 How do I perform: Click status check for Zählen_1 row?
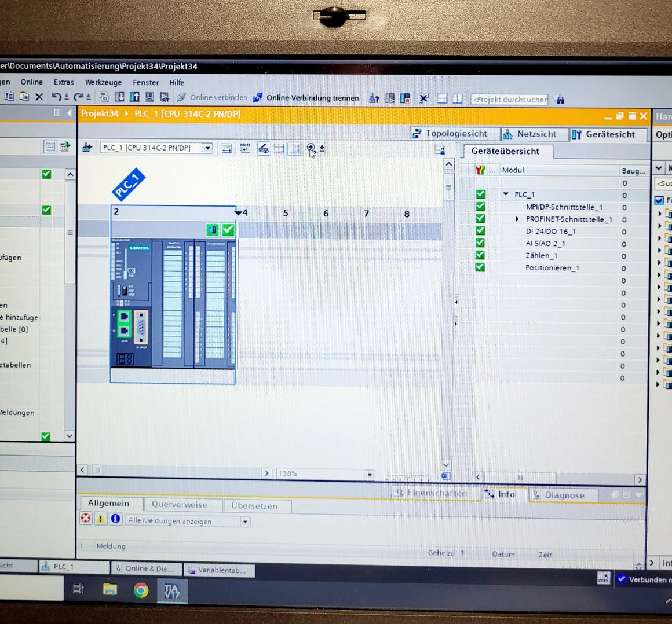[480, 255]
